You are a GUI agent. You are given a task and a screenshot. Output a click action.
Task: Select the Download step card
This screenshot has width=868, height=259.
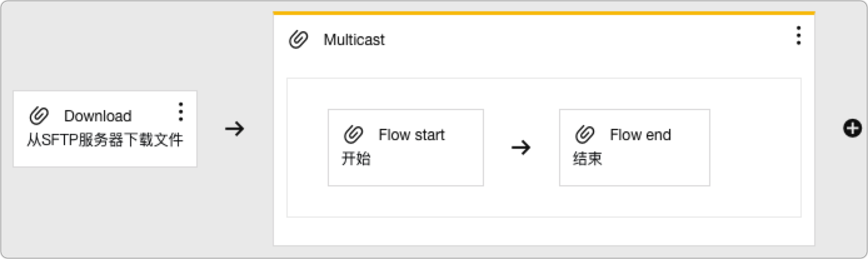105,129
